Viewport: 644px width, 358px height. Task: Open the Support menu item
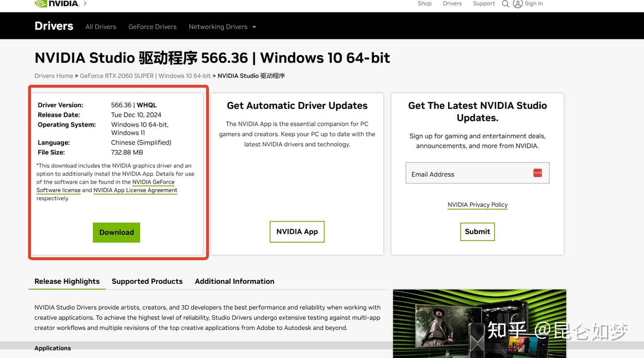pyautogui.click(x=483, y=3)
